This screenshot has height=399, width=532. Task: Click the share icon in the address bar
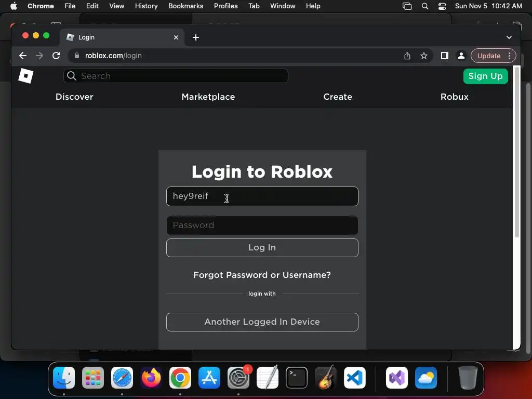click(x=407, y=56)
